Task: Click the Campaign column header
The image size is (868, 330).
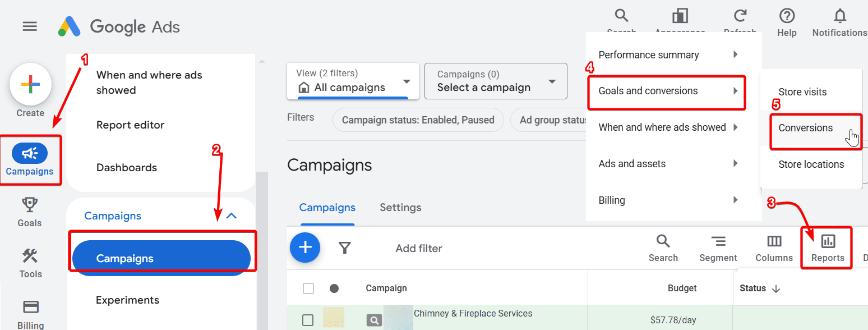Action: [x=386, y=288]
